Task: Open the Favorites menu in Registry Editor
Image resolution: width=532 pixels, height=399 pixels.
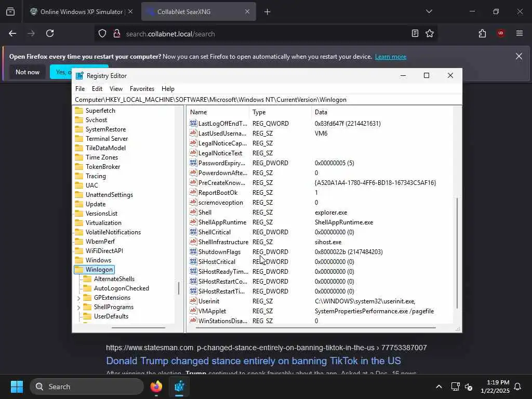Action: (142, 88)
